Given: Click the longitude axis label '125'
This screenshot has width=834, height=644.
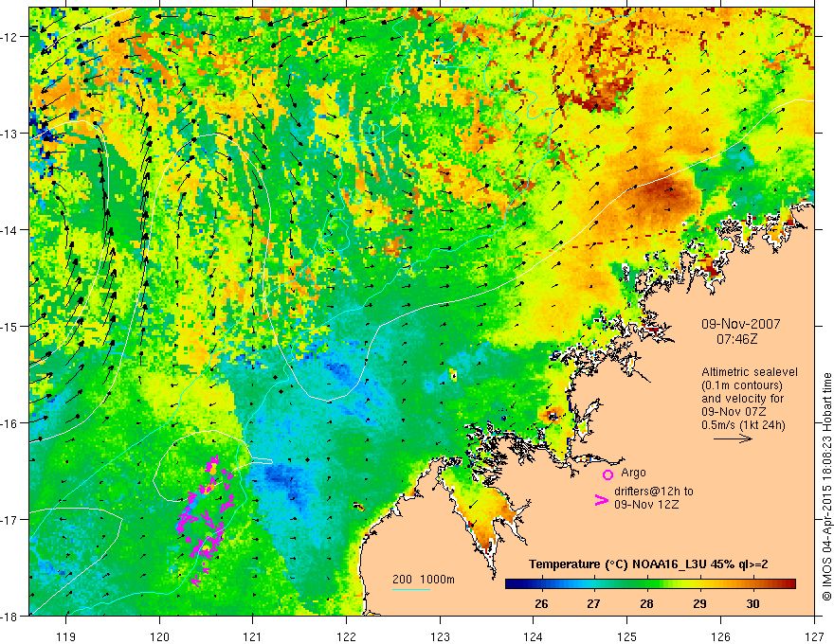Looking at the screenshot, I should coord(627,636).
